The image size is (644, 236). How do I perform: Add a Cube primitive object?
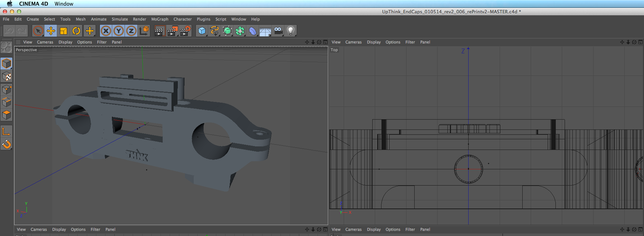pos(202,31)
